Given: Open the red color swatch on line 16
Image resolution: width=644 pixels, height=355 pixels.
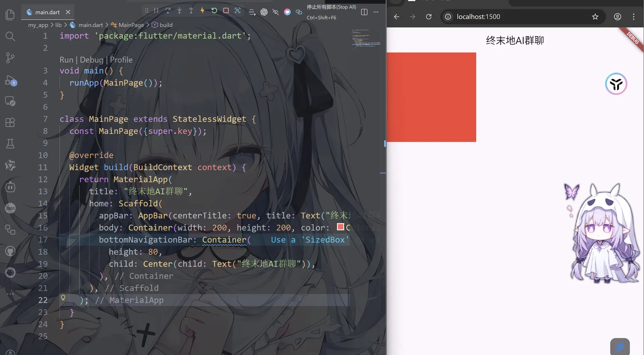Looking at the screenshot, I should (340, 227).
